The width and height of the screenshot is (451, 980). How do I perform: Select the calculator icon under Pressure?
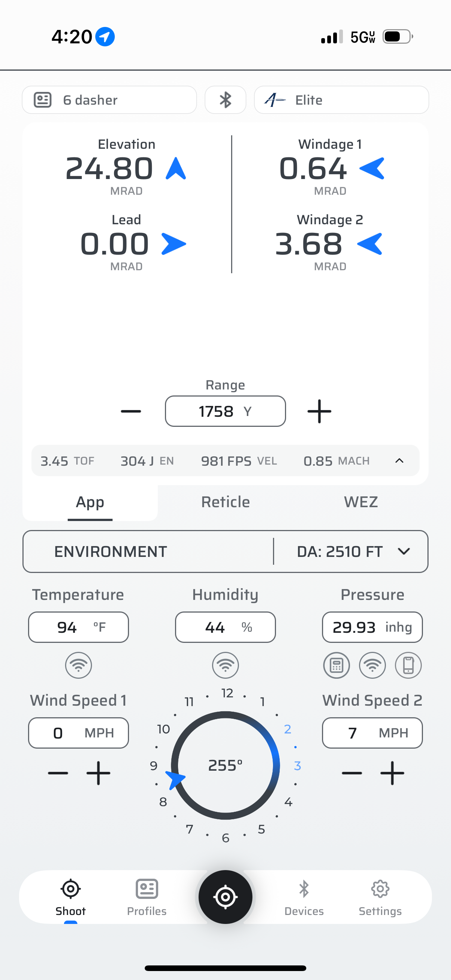(337, 665)
